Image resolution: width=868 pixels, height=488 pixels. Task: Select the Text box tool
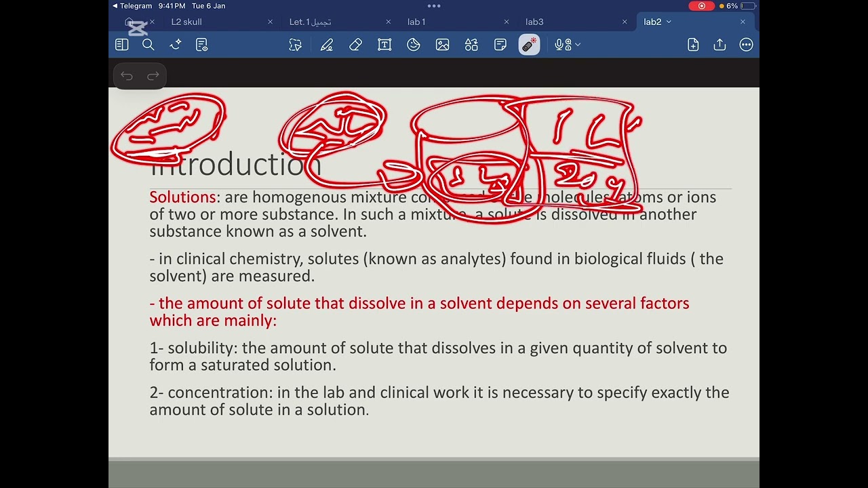coord(384,45)
